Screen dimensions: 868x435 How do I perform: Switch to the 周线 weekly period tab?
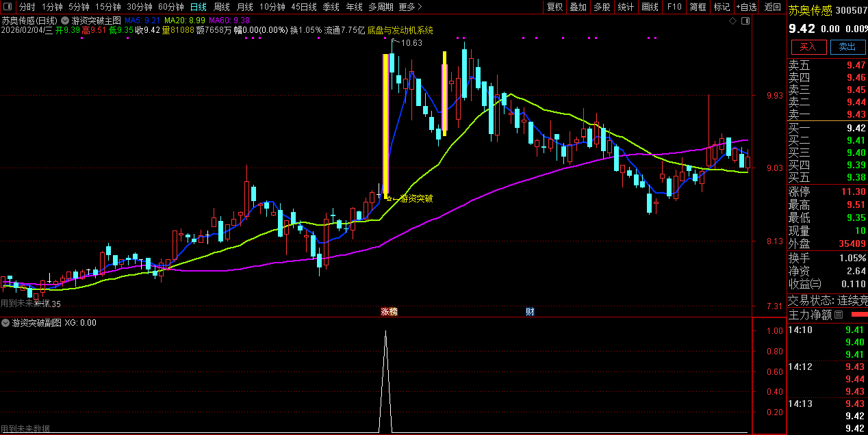[222, 7]
